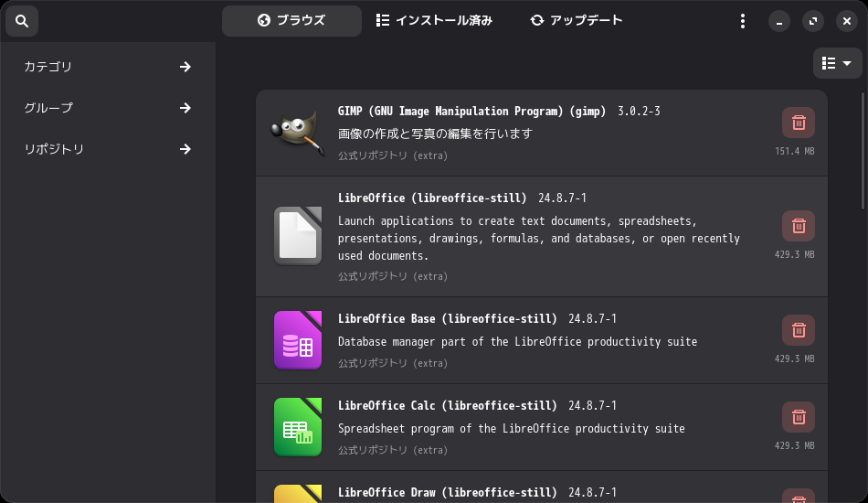Expand the グループ sidebar section
Viewport: 868px width, 503px height.
pyautogui.click(x=108, y=108)
